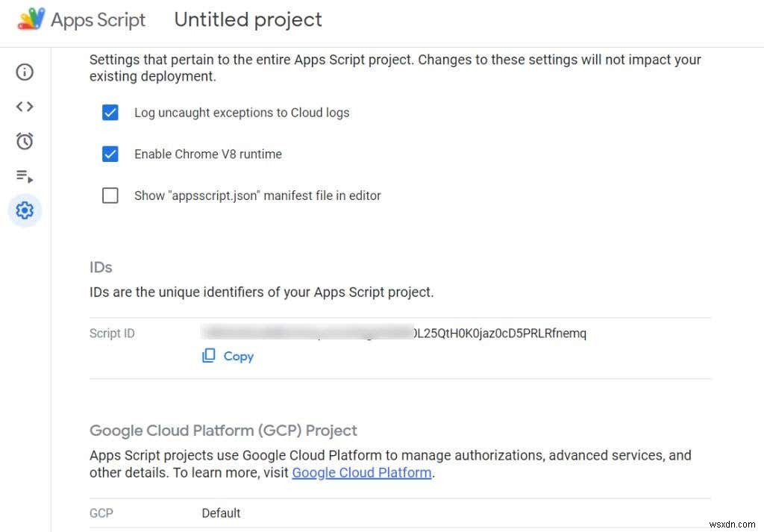This screenshot has width=764, height=532.
Task: Open the Executions list icon
Action: coord(25,176)
